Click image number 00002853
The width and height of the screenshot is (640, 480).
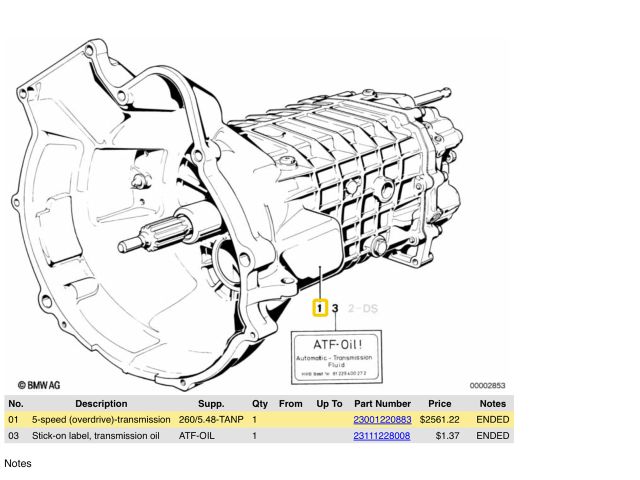487,385
